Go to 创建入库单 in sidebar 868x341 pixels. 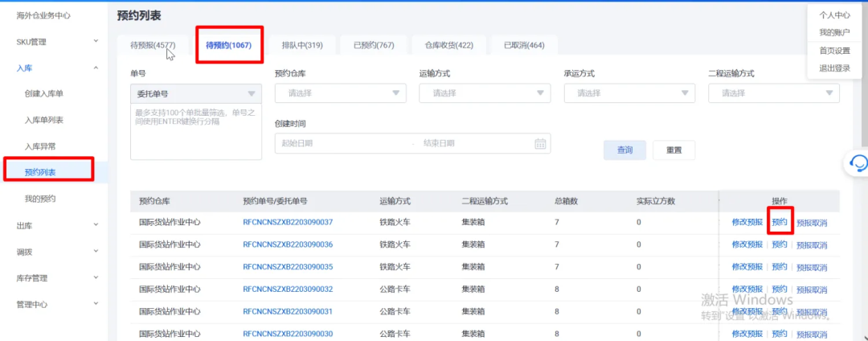[43, 94]
